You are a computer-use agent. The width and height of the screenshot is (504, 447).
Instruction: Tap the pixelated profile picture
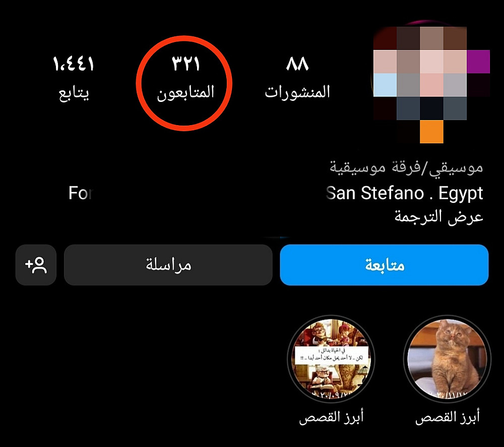[432, 84]
